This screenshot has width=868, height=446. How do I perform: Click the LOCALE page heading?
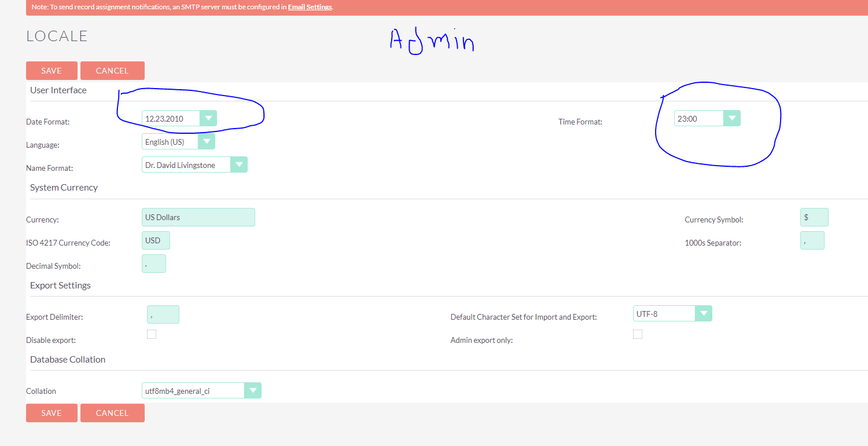[x=56, y=35]
